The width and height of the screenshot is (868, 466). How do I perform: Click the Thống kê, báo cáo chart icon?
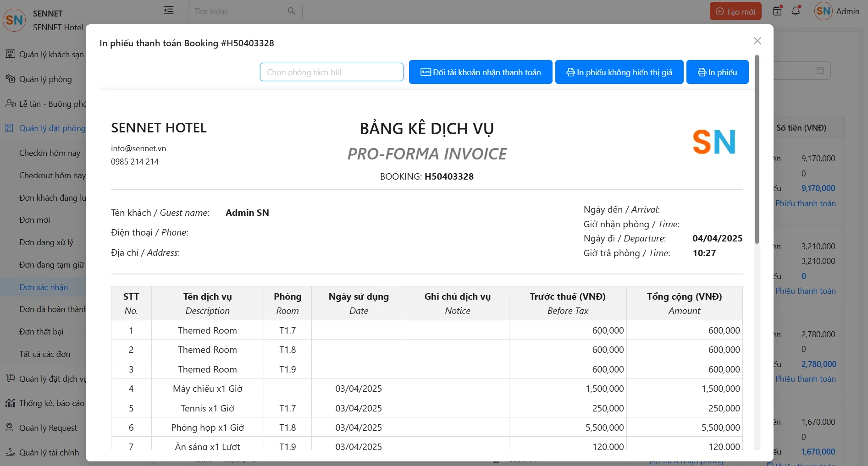coord(10,403)
